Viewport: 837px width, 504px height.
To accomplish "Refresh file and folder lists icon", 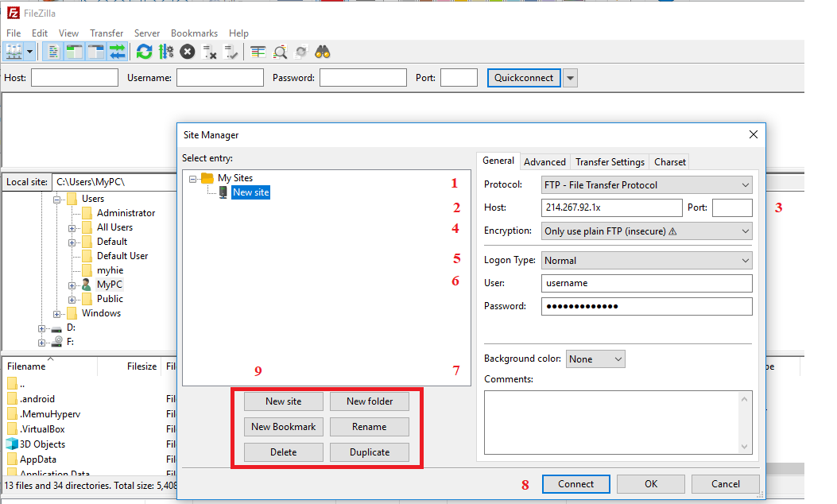I will click(x=144, y=52).
